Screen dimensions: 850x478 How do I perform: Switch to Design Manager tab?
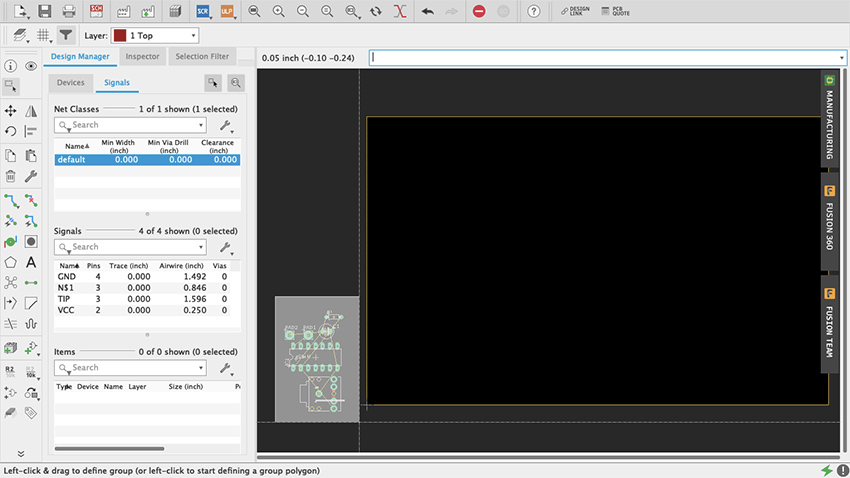coord(80,56)
